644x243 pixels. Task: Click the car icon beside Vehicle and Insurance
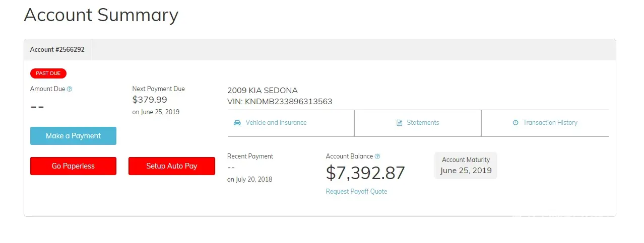click(237, 123)
